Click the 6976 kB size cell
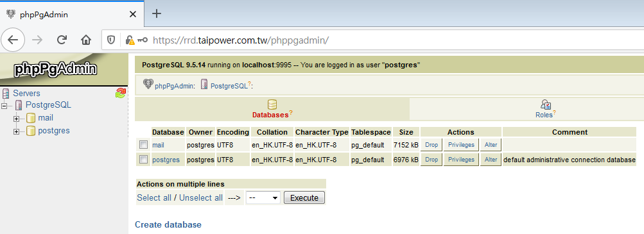The height and width of the screenshot is (234, 644). 406,160
